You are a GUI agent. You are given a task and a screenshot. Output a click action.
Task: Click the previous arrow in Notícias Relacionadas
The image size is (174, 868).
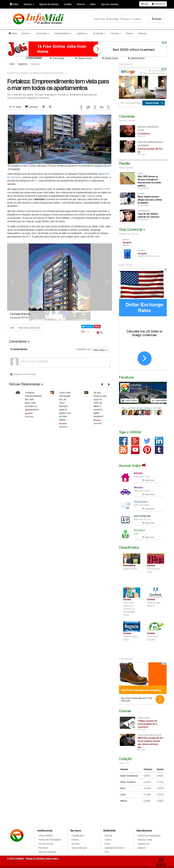coord(102,384)
